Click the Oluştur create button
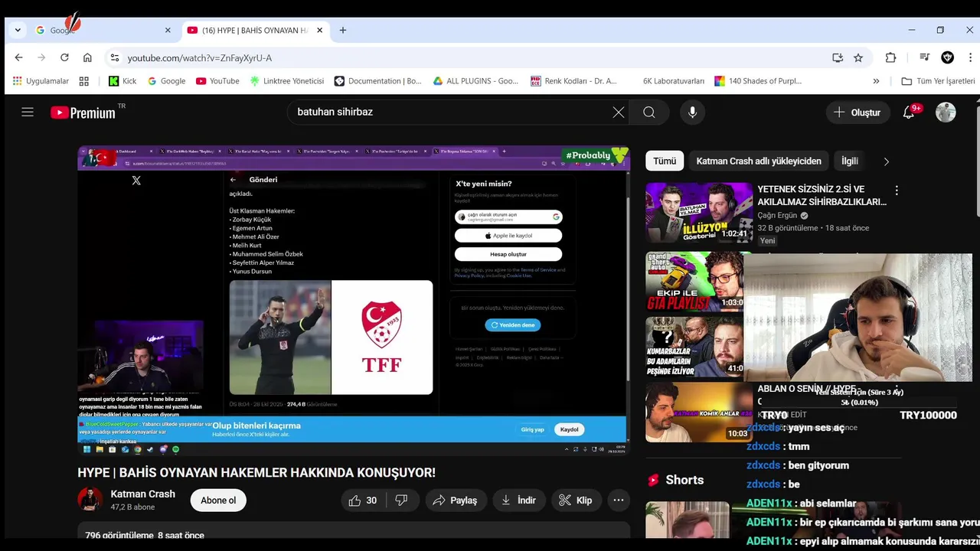 pos(857,112)
